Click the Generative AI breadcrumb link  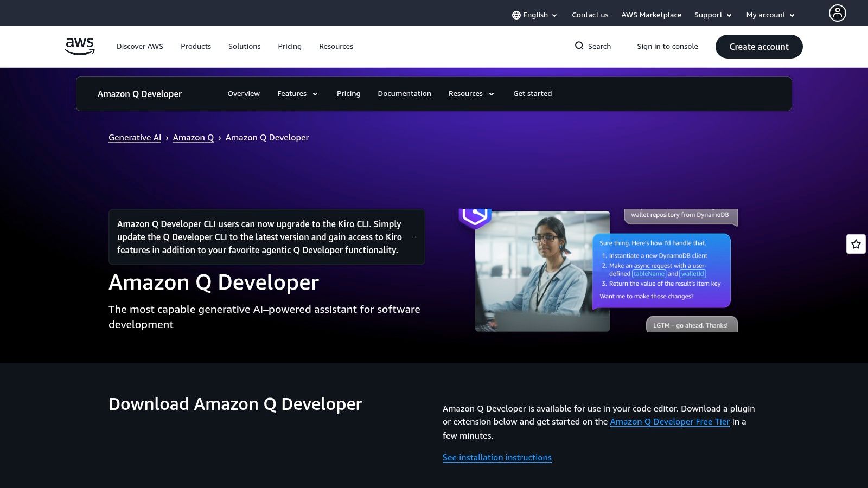tap(135, 137)
